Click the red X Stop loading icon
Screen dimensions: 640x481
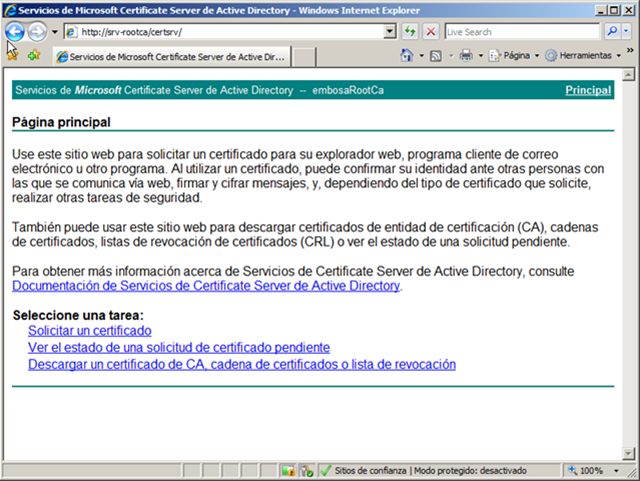click(x=430, y=32)
